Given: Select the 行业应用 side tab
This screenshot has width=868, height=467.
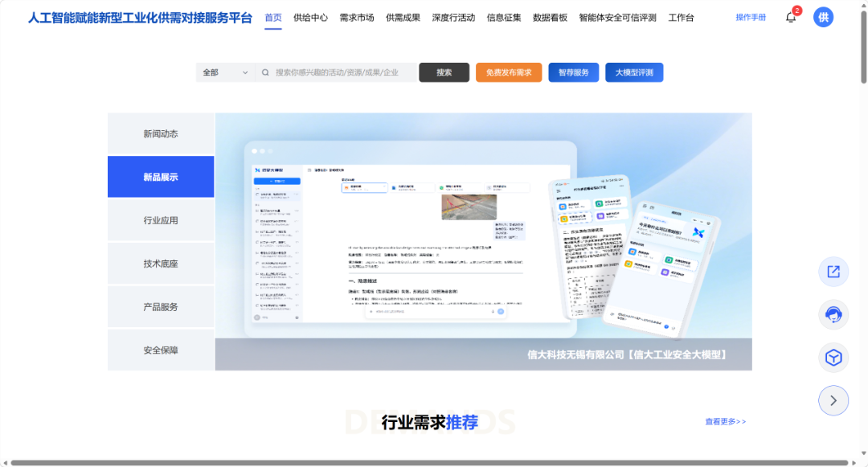Looking at the screenshot, I should coord(161,220).
